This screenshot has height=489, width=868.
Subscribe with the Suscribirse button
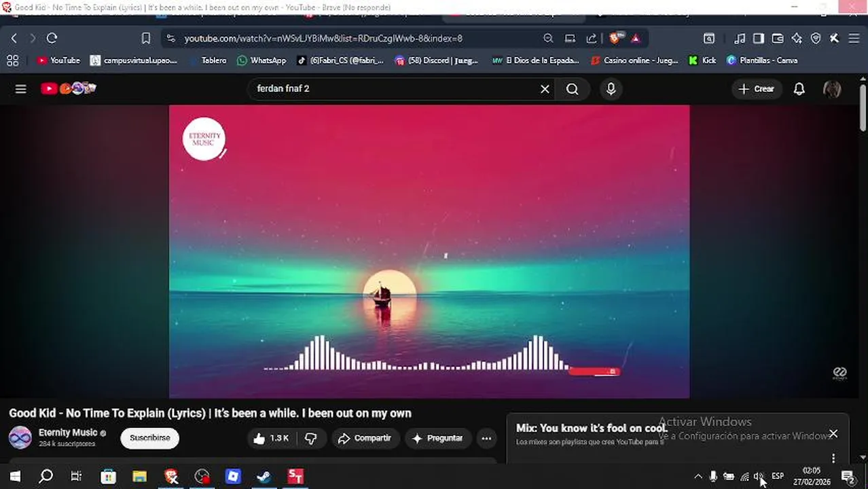point(150,438)
